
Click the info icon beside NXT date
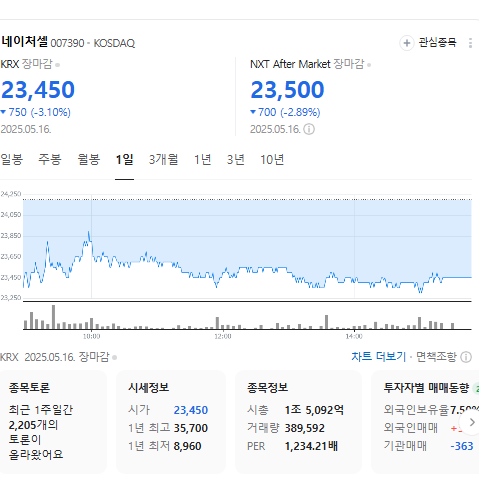pos(309,129)
